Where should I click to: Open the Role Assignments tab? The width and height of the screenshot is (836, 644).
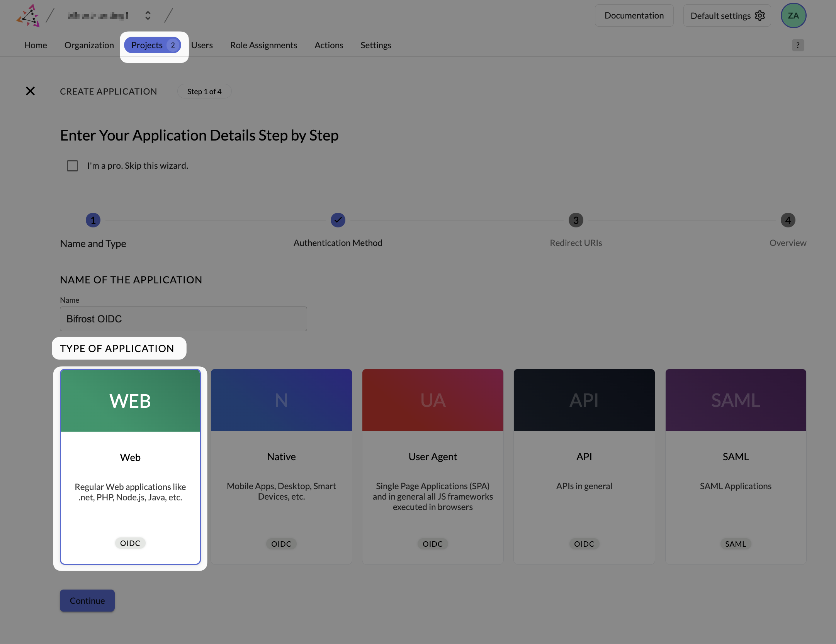[263, 45]
